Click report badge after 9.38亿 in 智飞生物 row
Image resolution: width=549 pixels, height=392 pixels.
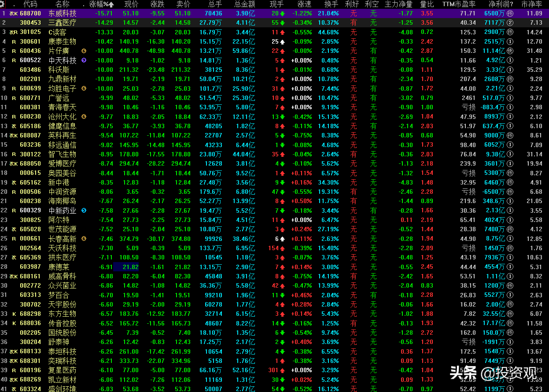(510, 154)
